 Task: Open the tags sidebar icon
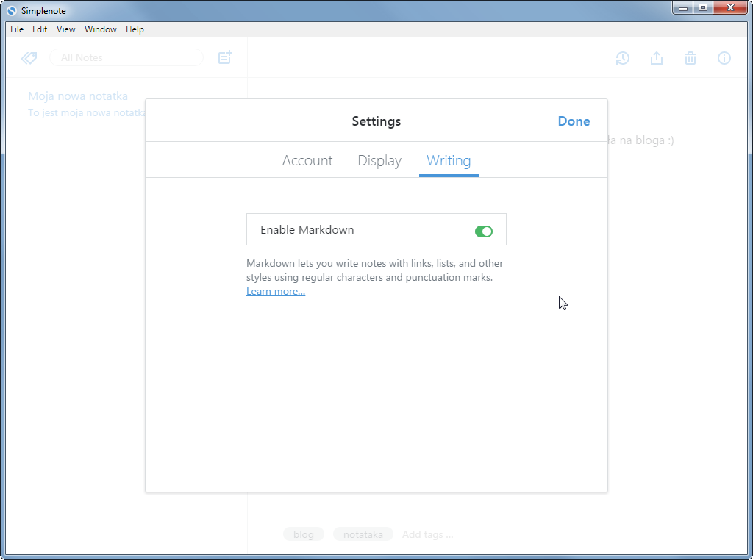(29, 58)
